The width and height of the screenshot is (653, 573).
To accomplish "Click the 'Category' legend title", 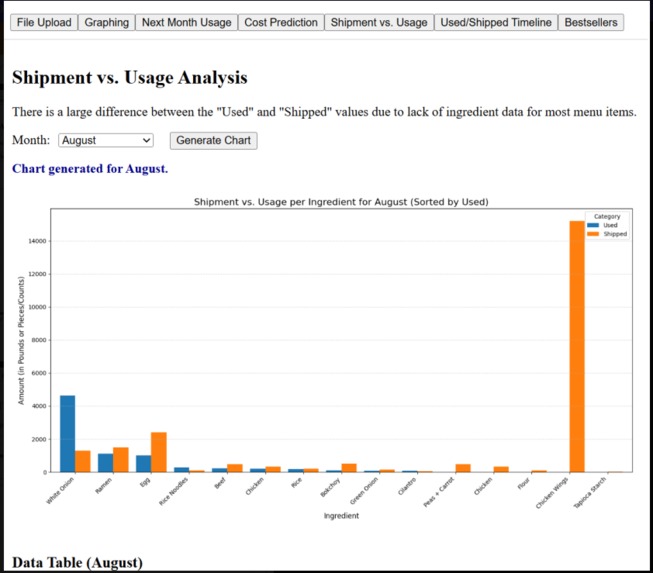I will tap(607, 217).
